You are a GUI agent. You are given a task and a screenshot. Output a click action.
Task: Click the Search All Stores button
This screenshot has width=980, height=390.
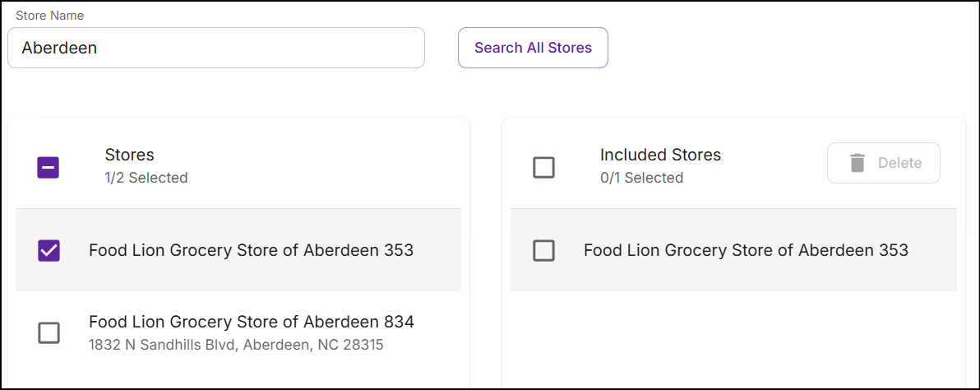point(533,48)
